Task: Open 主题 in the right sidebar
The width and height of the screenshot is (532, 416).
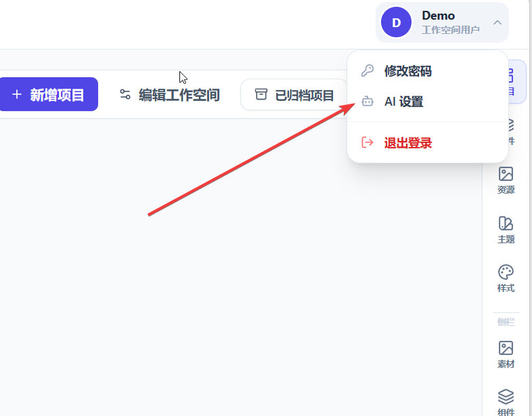Action: click(x=506, y=230)
